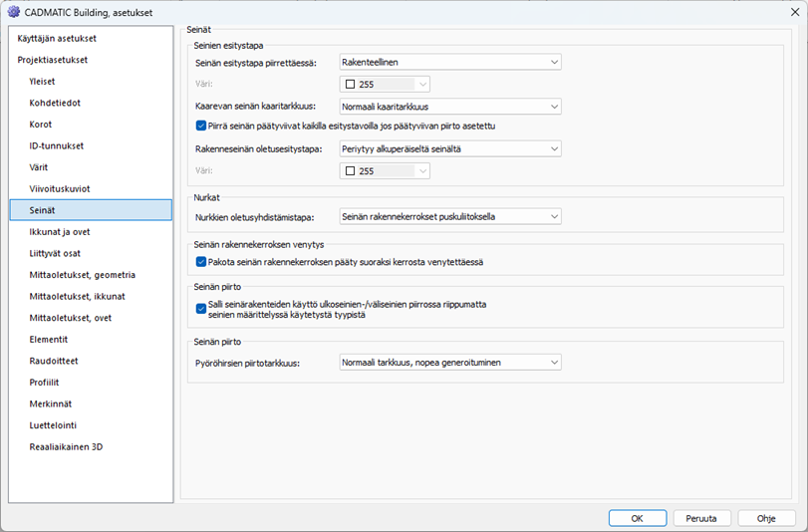Click the CADMATIC app icon in title bar
The image size is (808, 532).
pos(13,11)
